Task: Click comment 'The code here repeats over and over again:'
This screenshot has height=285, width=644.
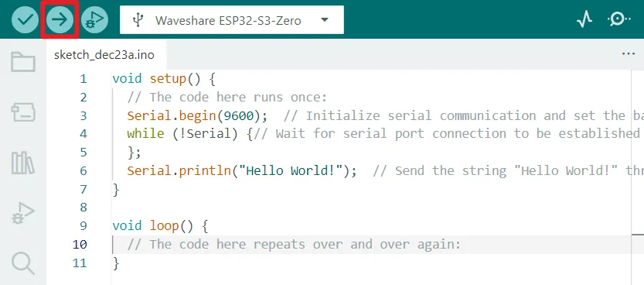Action: click(294, 244)
